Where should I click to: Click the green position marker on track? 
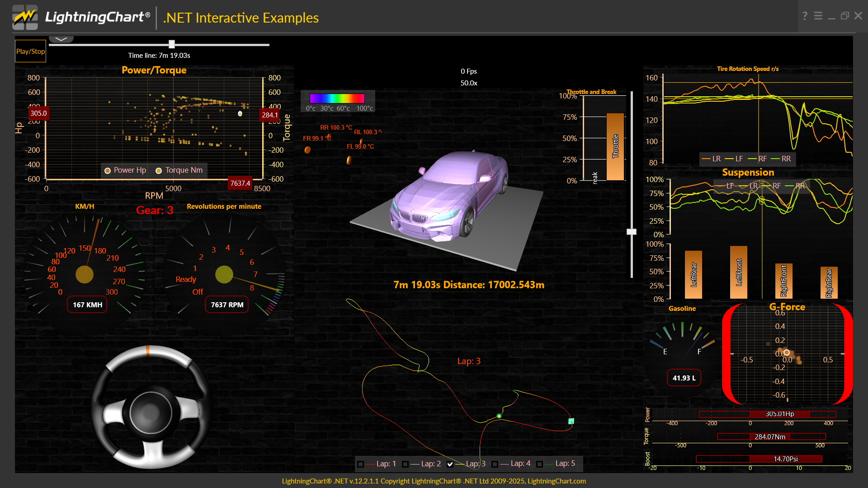pos(499,416)
